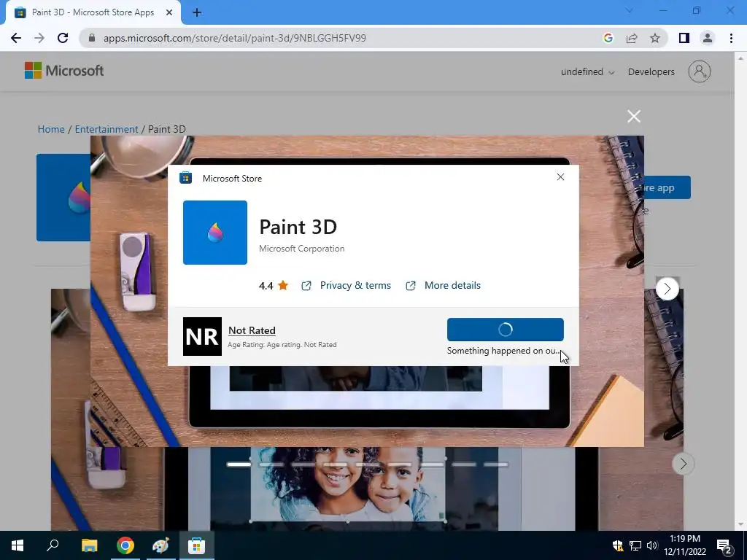Switch to Microsoft Store in the taskbar
This screenshot has width=747, height=560.
[x=196, y=545]
